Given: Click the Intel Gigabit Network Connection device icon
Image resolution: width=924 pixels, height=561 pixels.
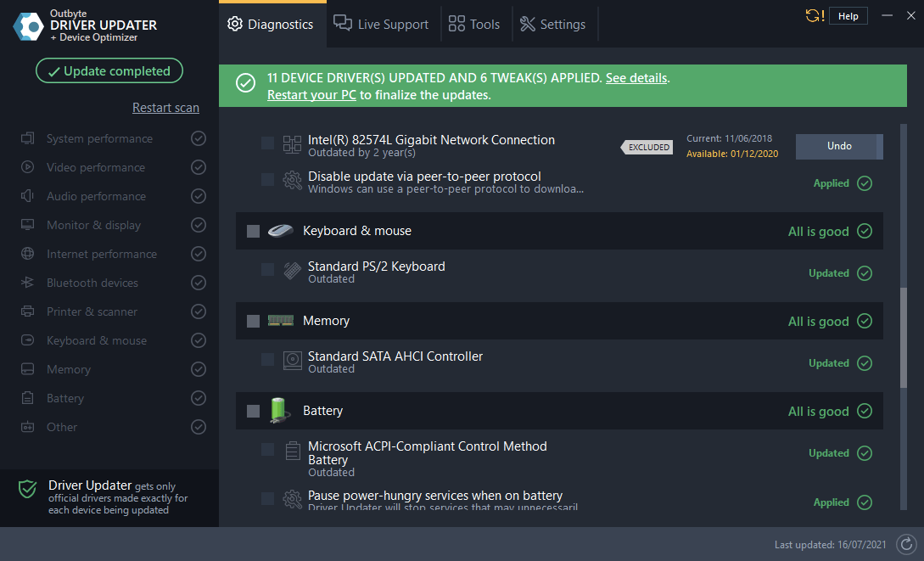Looking at the screenshot, I should pos(292,145).
